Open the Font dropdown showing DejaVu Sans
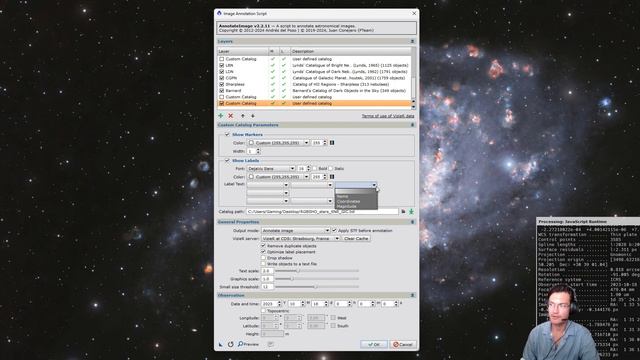The height and width of the screenshot is (360, 640). point(271,169)
